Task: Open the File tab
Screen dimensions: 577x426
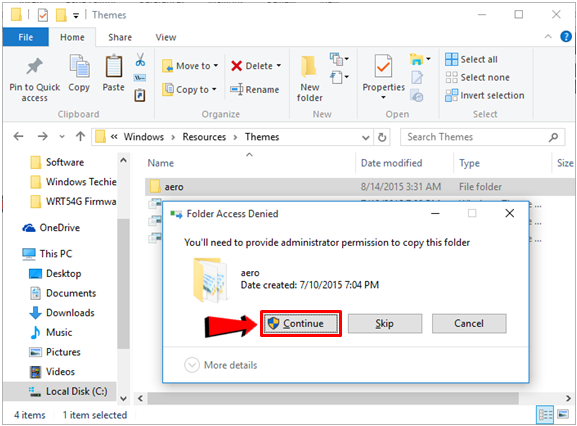Action: 25,37
